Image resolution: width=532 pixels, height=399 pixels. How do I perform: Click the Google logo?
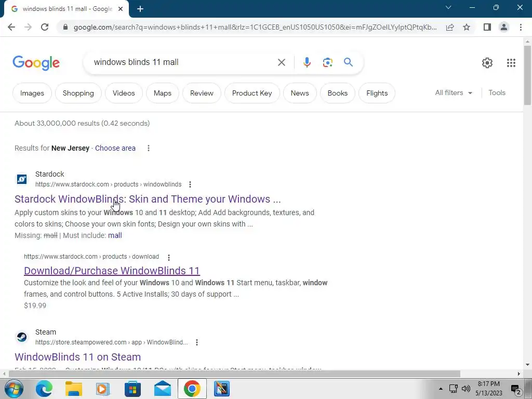point(36,63)
